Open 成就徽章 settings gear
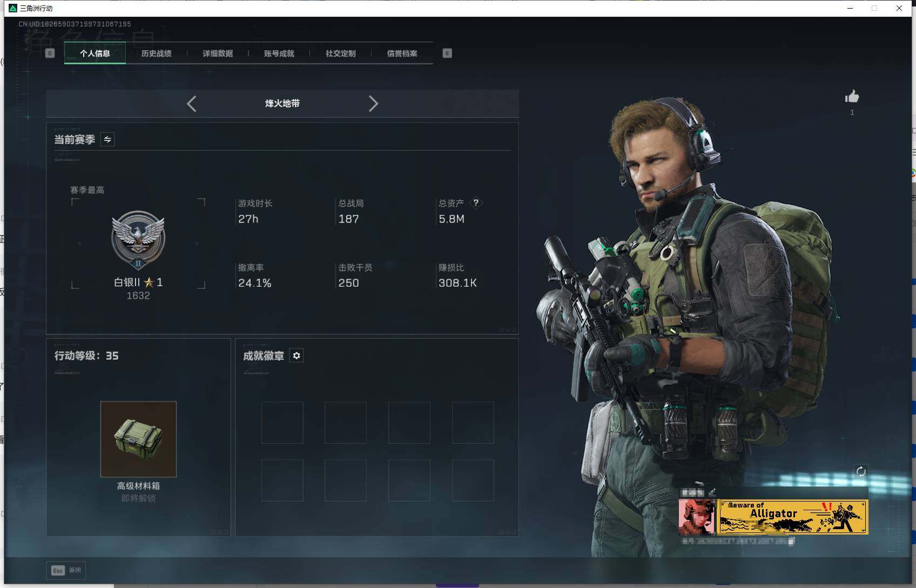Image resolution: width=916 pixels, height=588 pixels. tap(297, 355)
